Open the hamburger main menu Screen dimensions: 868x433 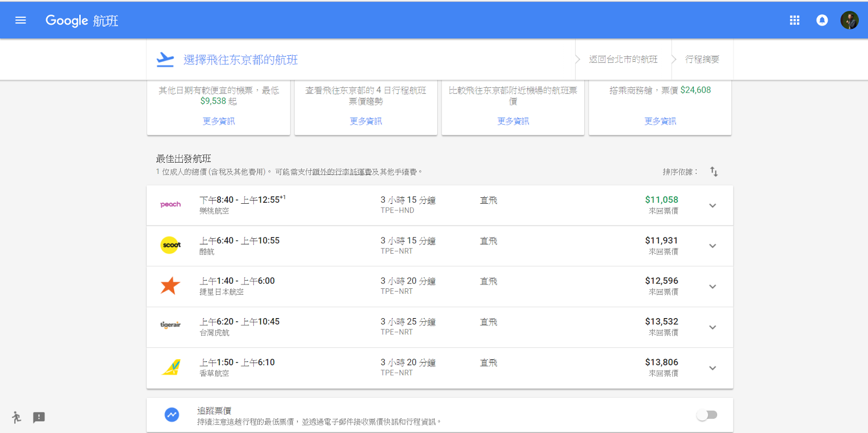[21, 21]
